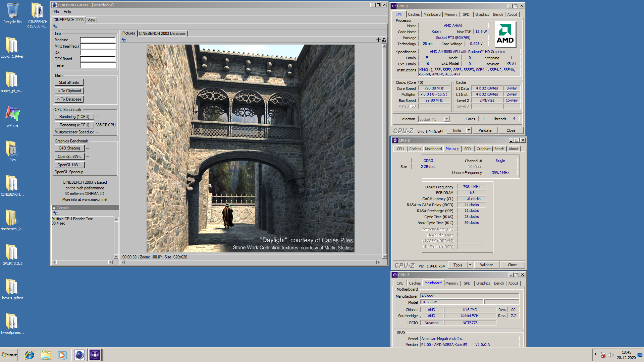Open the super_pi_m desktop folder

pyautogui.click(x=12, y=82)
